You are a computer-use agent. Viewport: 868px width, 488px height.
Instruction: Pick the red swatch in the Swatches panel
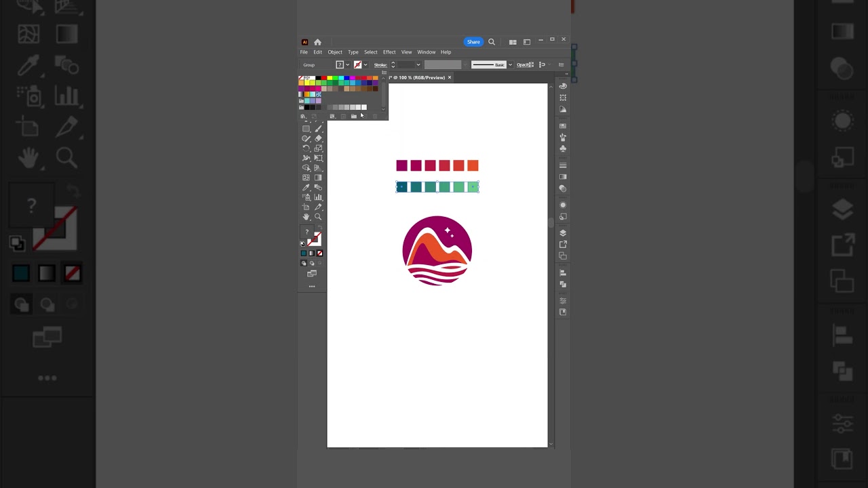pos(324,78)
